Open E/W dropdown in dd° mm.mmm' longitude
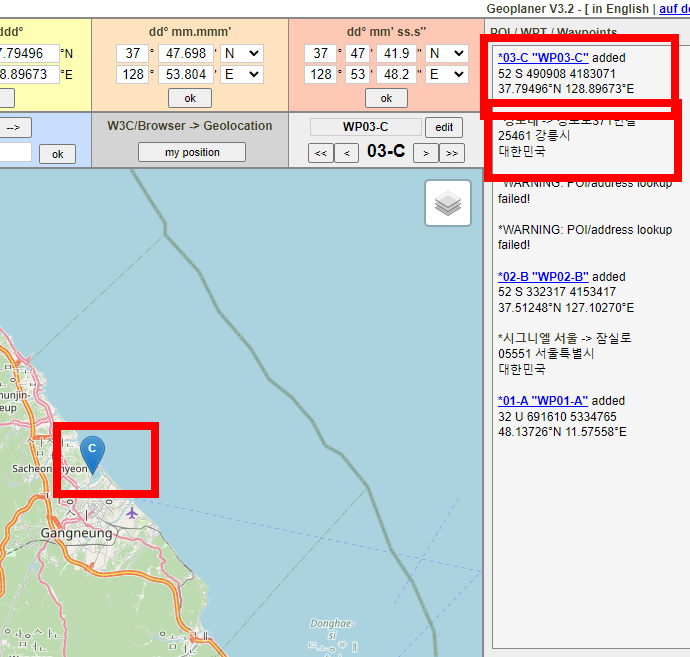Screen dimensions: 690x657 (242, 74)
